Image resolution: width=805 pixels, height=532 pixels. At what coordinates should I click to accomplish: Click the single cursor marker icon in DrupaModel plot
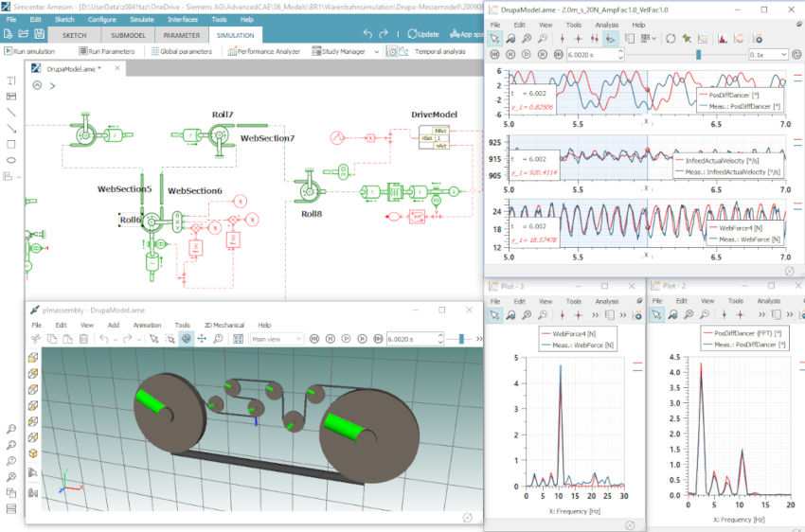click(563, 39)
